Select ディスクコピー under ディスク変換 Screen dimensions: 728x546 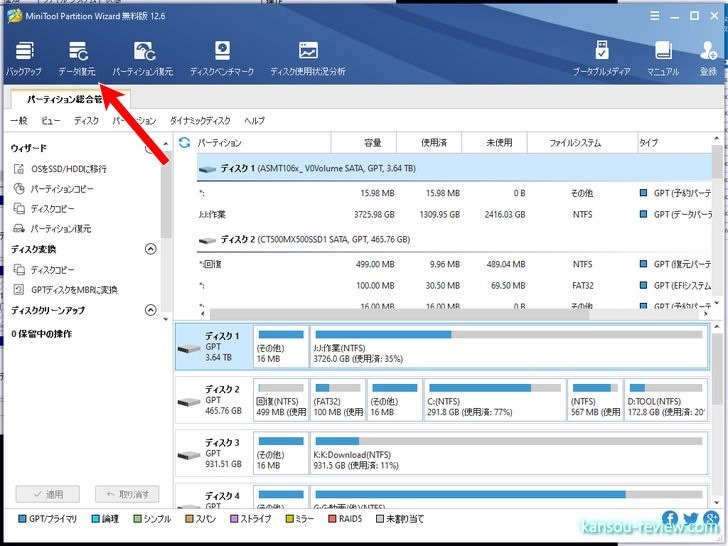[44, 270]
